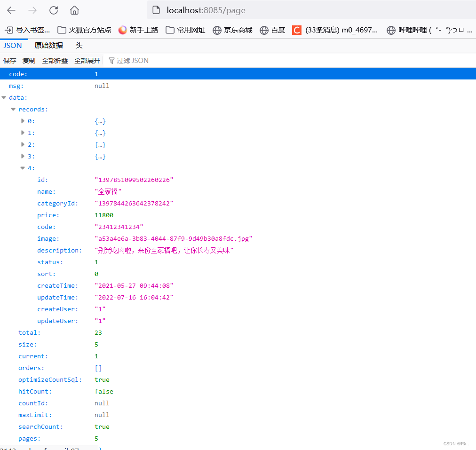The image size is (476, 450).
Task: Open the 头 tab
Action: [x=79, y=45]
